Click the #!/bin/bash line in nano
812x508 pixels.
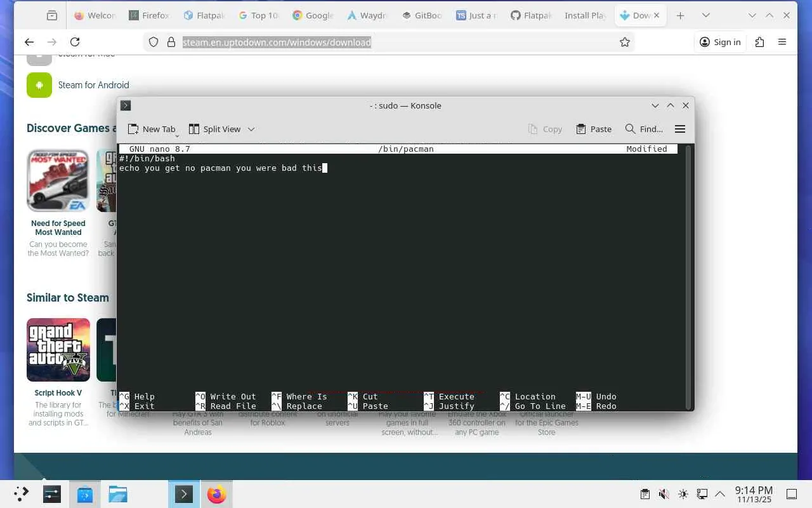pyautogui.click(x=147, y=159)
